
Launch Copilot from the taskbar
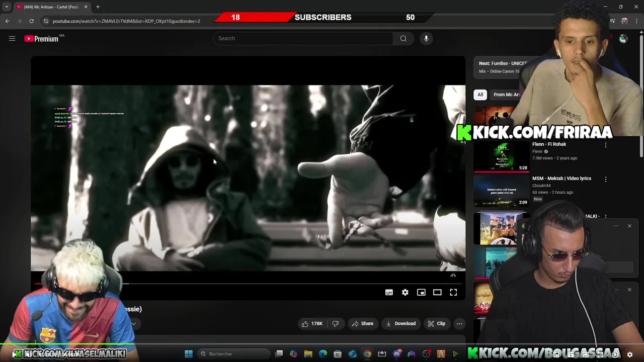click(x=293, y=354)
